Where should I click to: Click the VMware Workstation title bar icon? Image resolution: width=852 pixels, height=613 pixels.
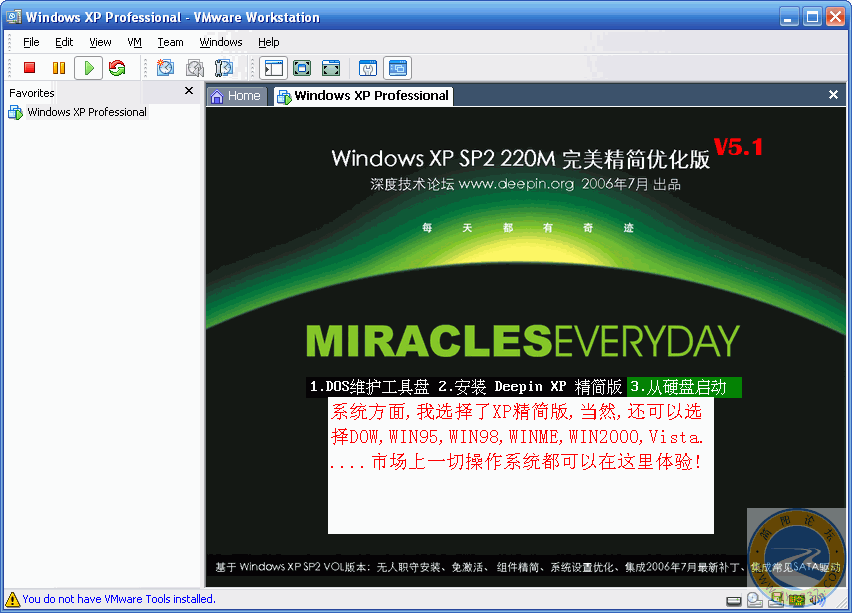(x=14, y=17)
